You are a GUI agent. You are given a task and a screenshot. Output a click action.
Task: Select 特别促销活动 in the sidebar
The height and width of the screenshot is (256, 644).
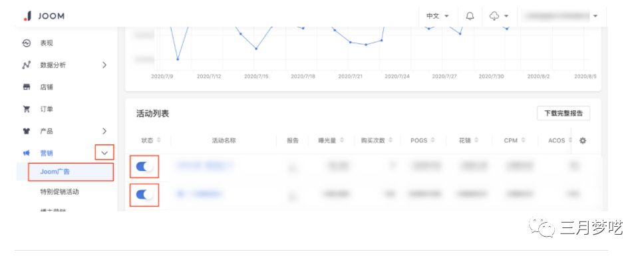pyautogui.click(x=59, y=192)
